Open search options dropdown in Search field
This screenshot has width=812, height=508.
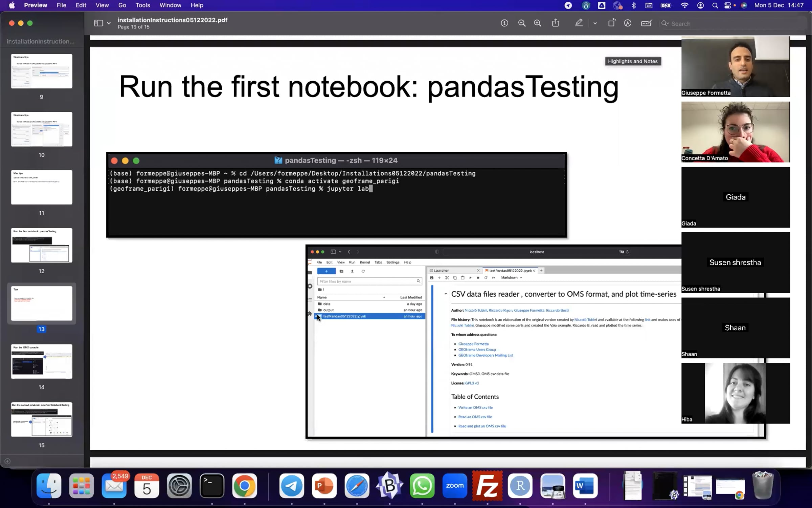click(665, 23)
